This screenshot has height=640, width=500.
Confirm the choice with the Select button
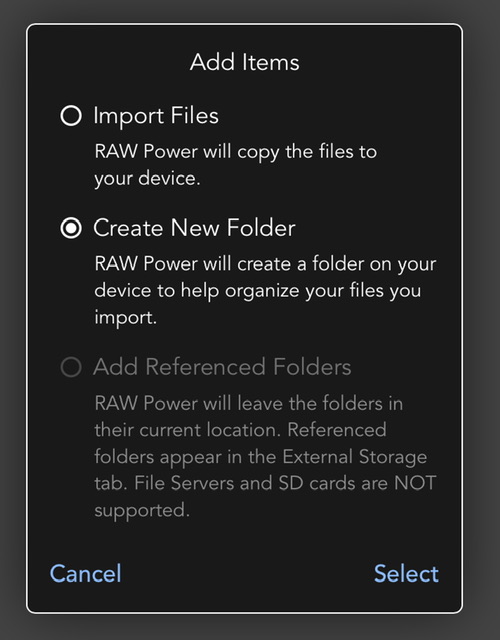tap(406, 573)
